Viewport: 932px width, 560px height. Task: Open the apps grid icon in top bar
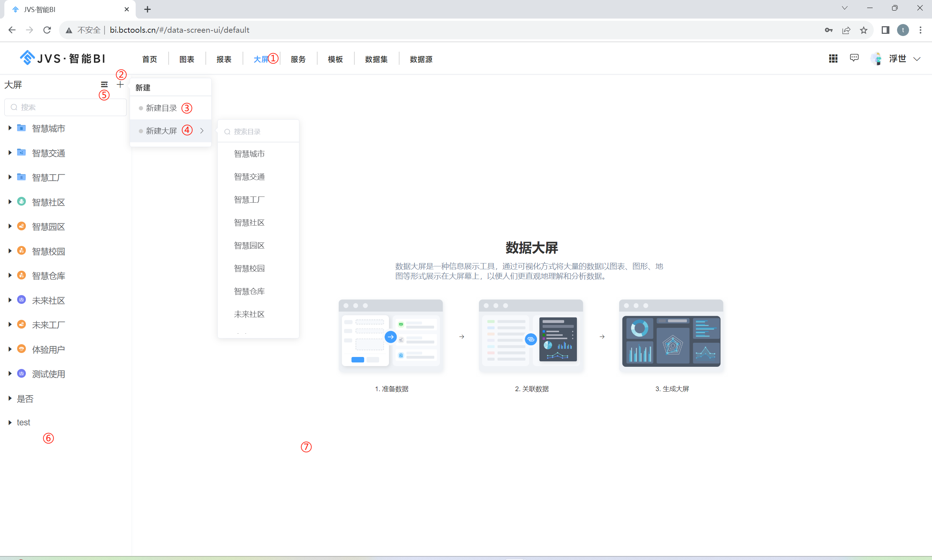(833, 59)
